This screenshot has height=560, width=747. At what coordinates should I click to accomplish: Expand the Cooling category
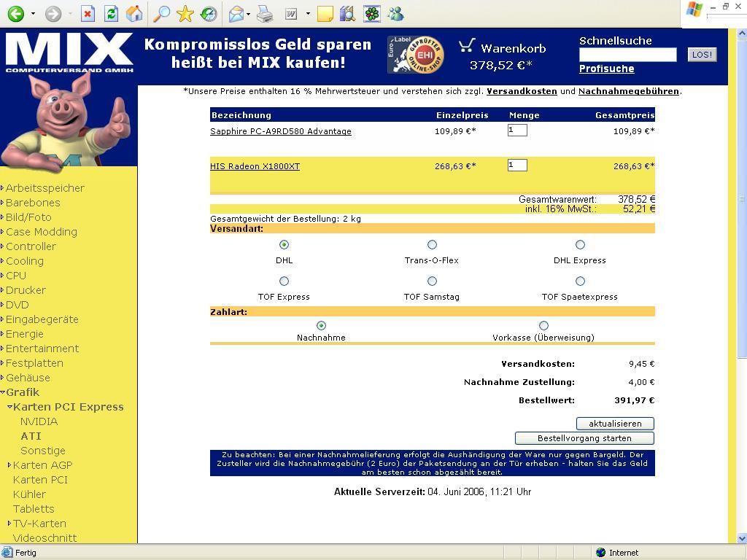(x=3, y=261)
